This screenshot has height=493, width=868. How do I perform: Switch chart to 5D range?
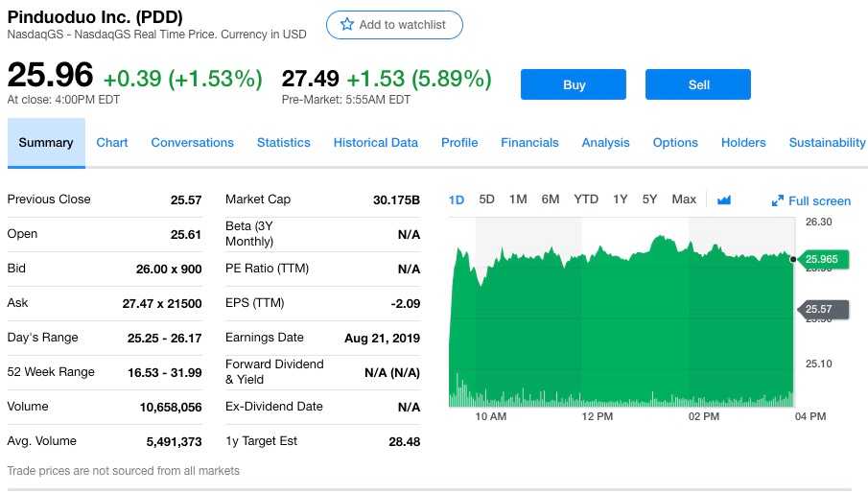[486, 200]
